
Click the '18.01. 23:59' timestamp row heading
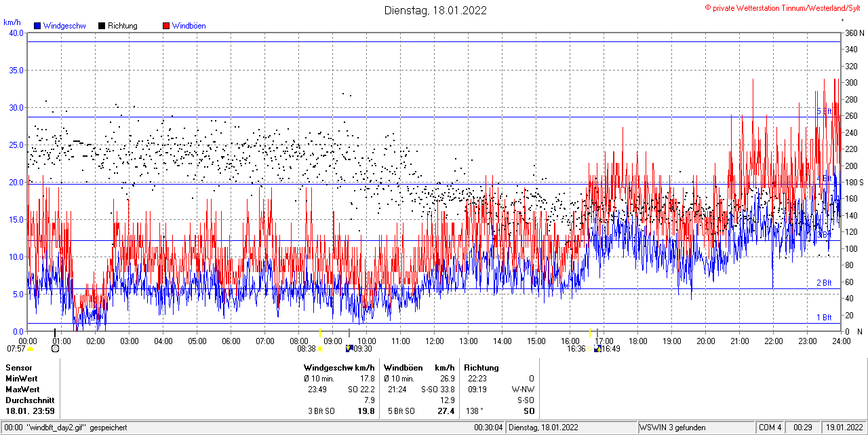pos(31,411)
